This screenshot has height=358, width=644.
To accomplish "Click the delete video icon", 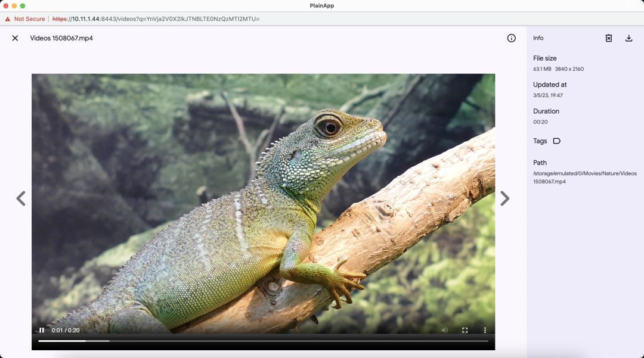I will pyautogui.click(x=608, y=38).
